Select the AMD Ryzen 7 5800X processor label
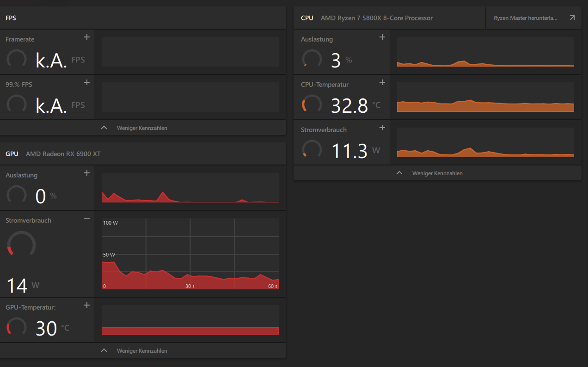Image resolution: width=588 pixels, height=367 pixels. pos(377,18)
